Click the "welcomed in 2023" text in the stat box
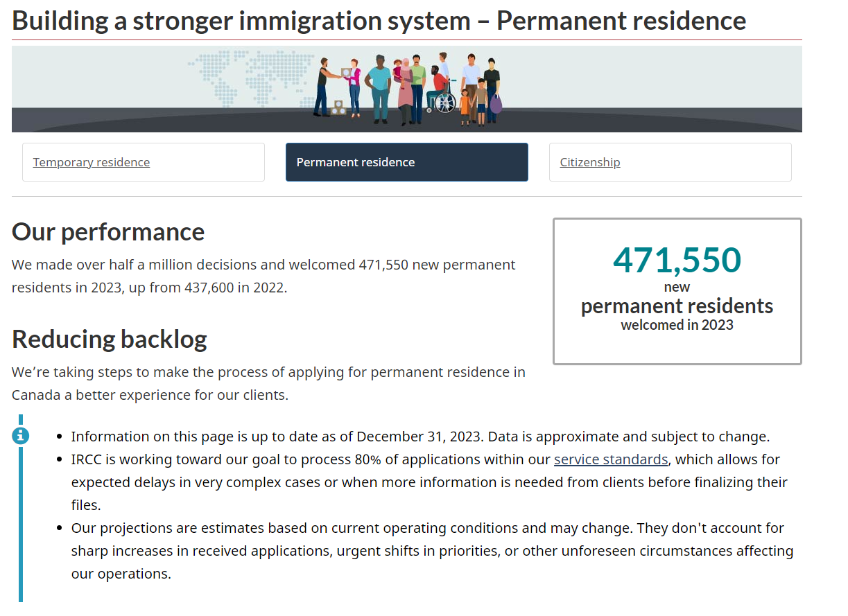This screenshot has width=848, height=616. [x=677, y=325]
